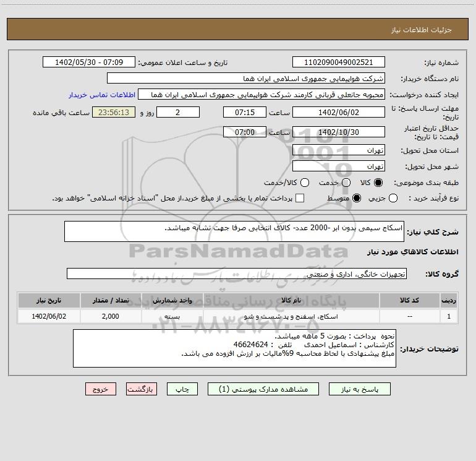Toggle the اسناد خزانه اسلامی payment checkbox

300,198
